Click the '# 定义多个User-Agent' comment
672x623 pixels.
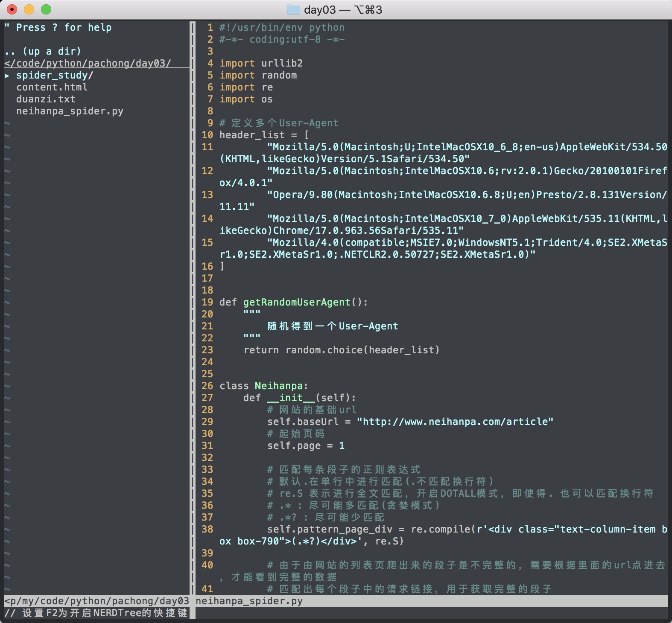coord(279,123)
